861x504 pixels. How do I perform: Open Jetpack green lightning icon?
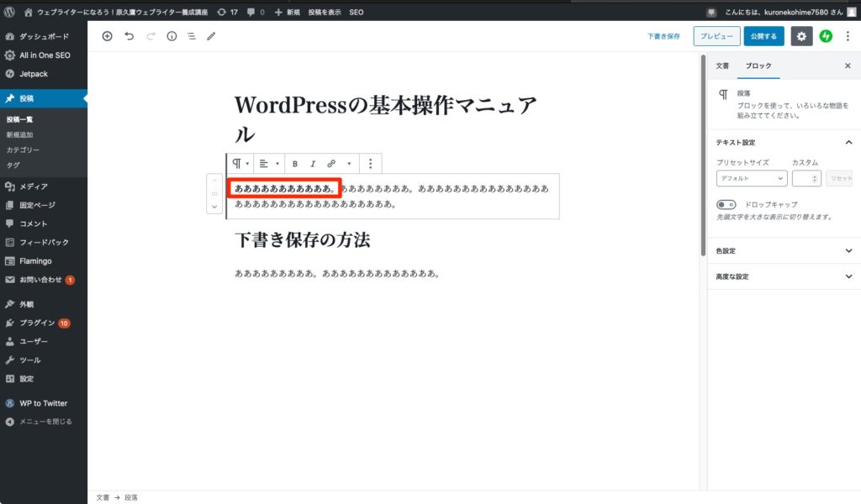coord(826,36)
